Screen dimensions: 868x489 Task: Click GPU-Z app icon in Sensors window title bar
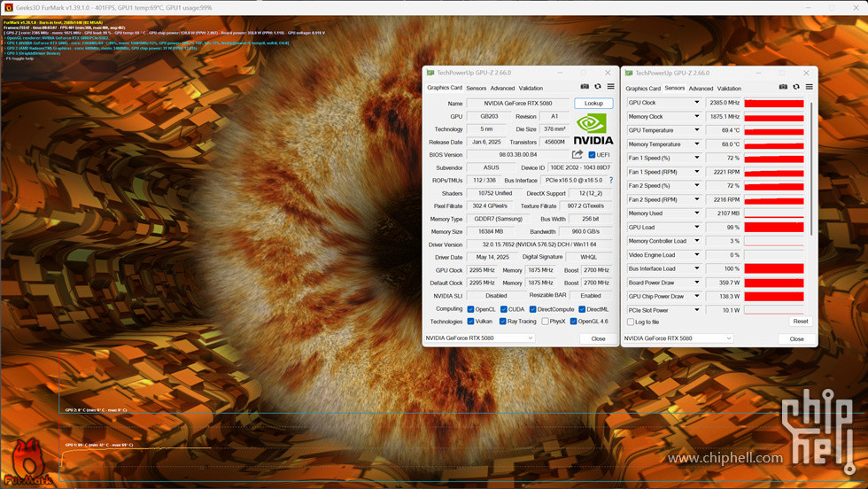point(629,73)
